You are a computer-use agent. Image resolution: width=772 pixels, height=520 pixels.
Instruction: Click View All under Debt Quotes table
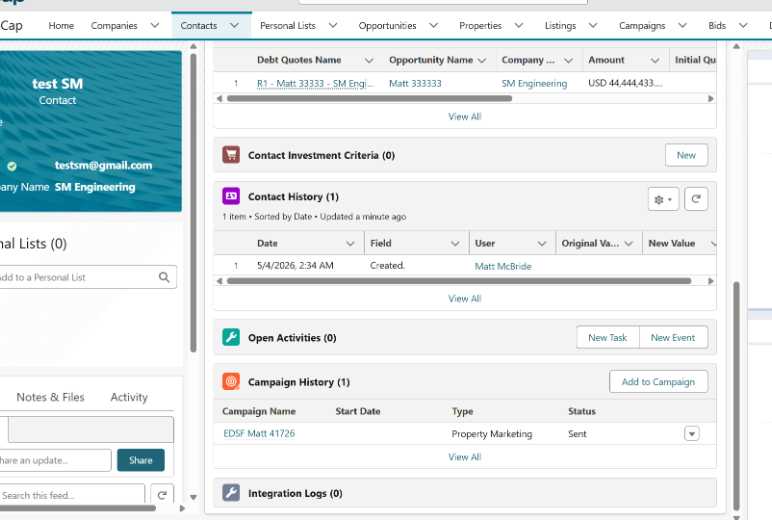click(465, 117)
